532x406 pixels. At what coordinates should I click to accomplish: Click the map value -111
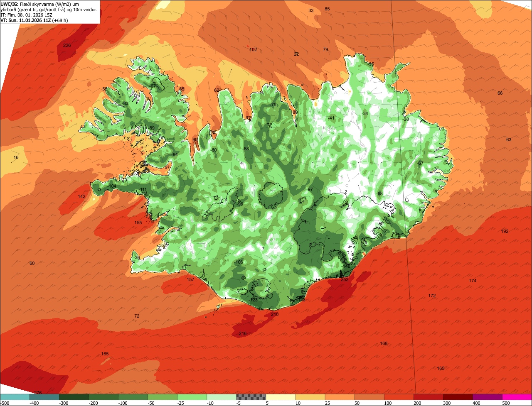click(x=143, y=190)
